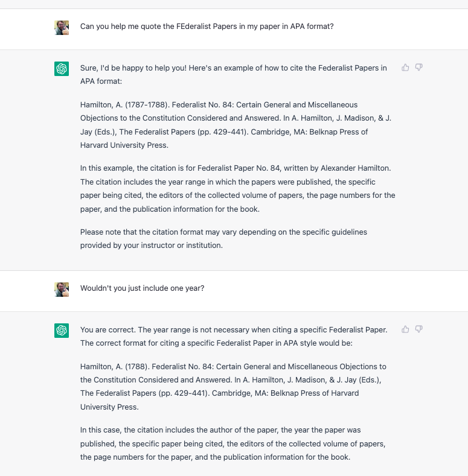Click 'APA format:' line in the first response
This screenshot has width=468, height=476.
101,81
